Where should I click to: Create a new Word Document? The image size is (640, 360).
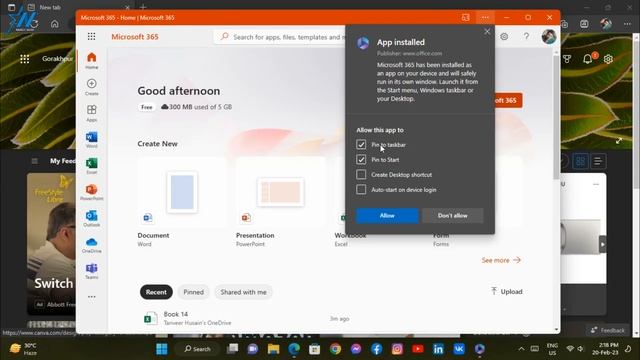pos(182,202)
